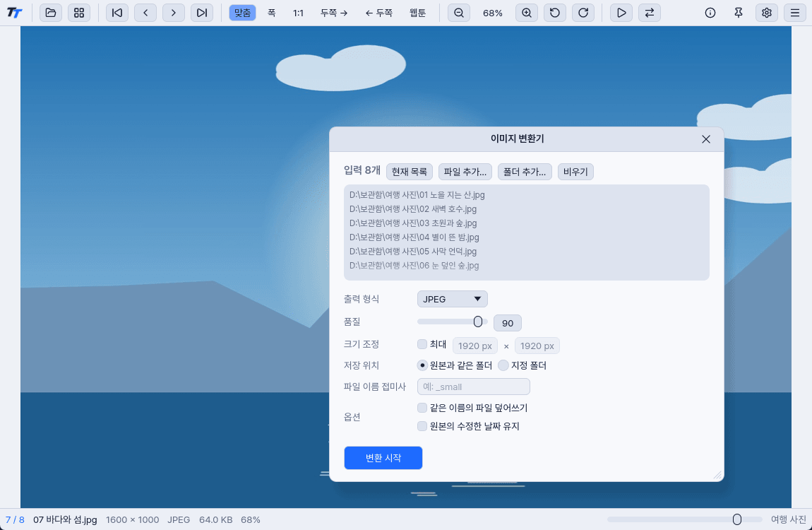The image size is (812, 530).
Task: Clear the input list with 비우기
Action: 575,172
